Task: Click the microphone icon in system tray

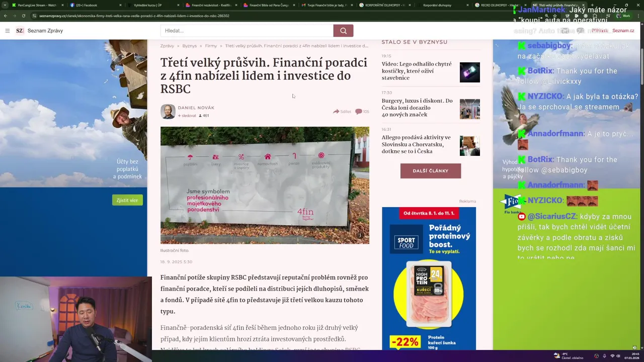Action: tap(604, 355)
